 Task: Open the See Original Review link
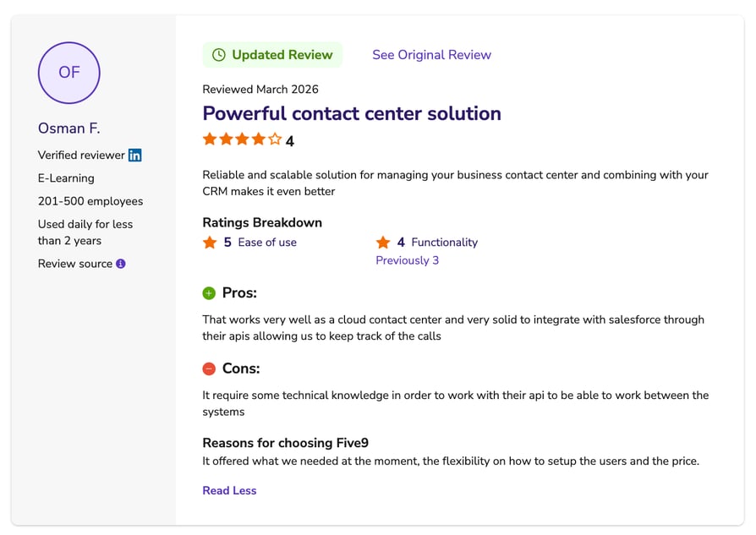[x=431, y=55]
